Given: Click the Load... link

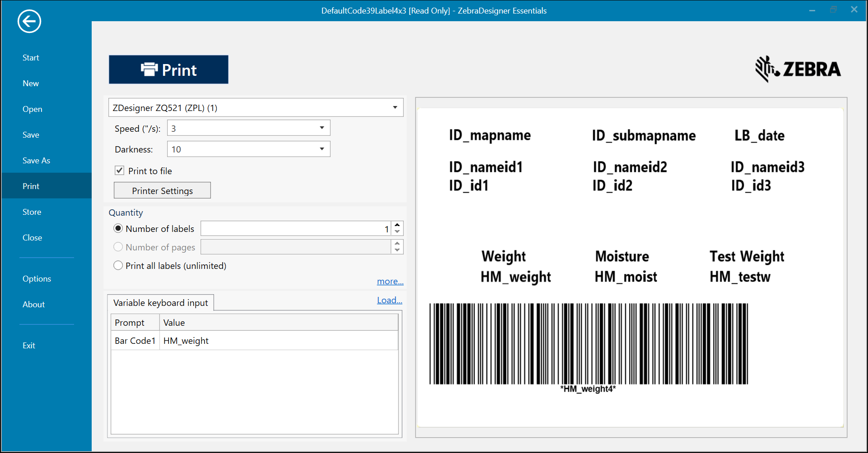Looking at the screenshot, I should click(389, 300).
